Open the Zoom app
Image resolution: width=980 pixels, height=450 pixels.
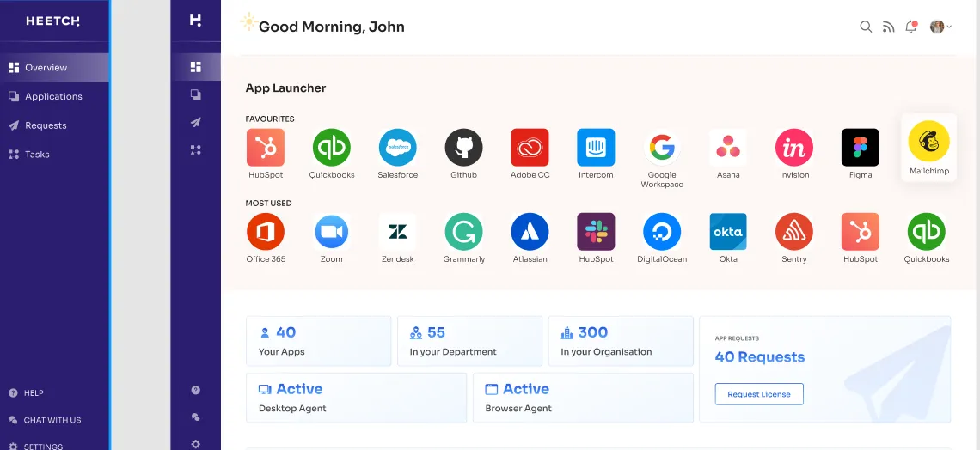(x=331, y=232)
